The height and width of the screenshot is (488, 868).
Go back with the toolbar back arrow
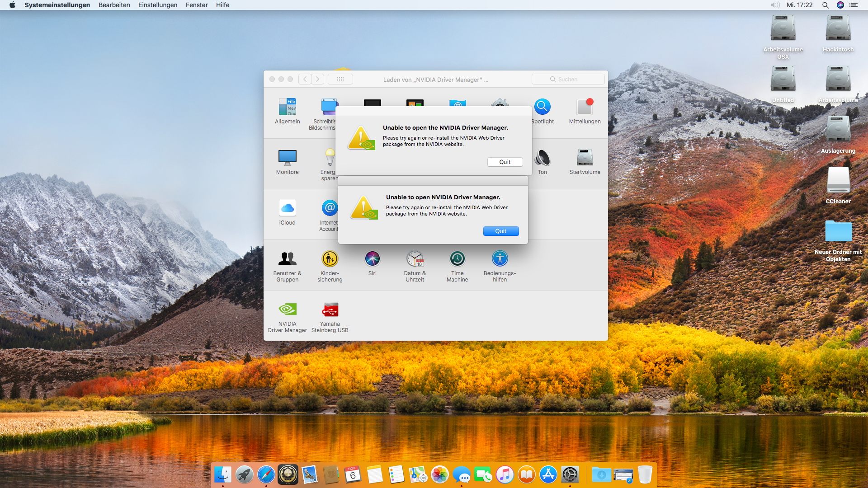305,79
